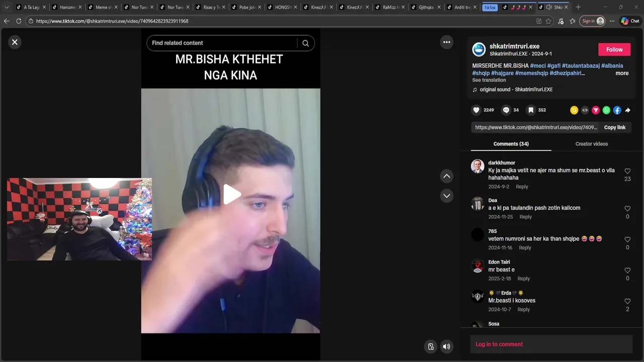Click the browser Sign in button

click(592, 21)
